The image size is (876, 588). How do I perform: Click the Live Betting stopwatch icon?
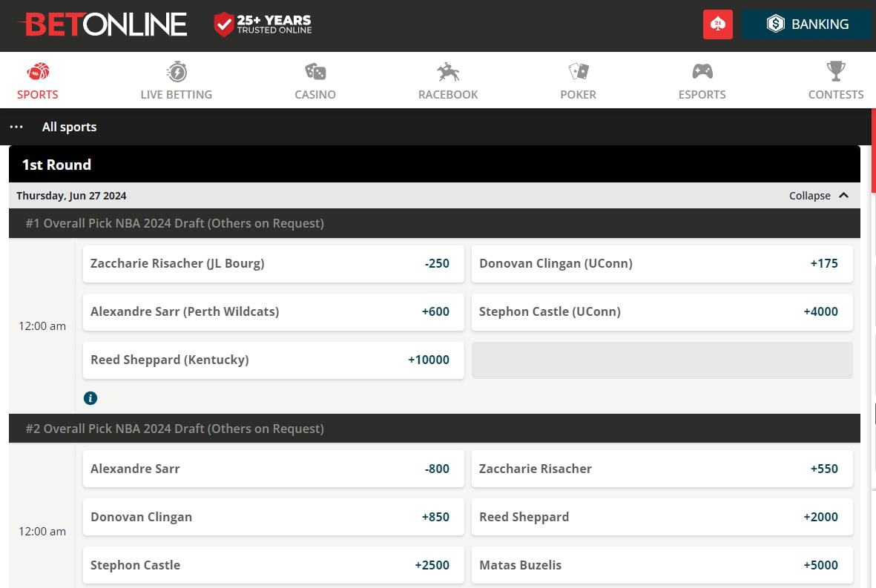(x=177, y=71)
